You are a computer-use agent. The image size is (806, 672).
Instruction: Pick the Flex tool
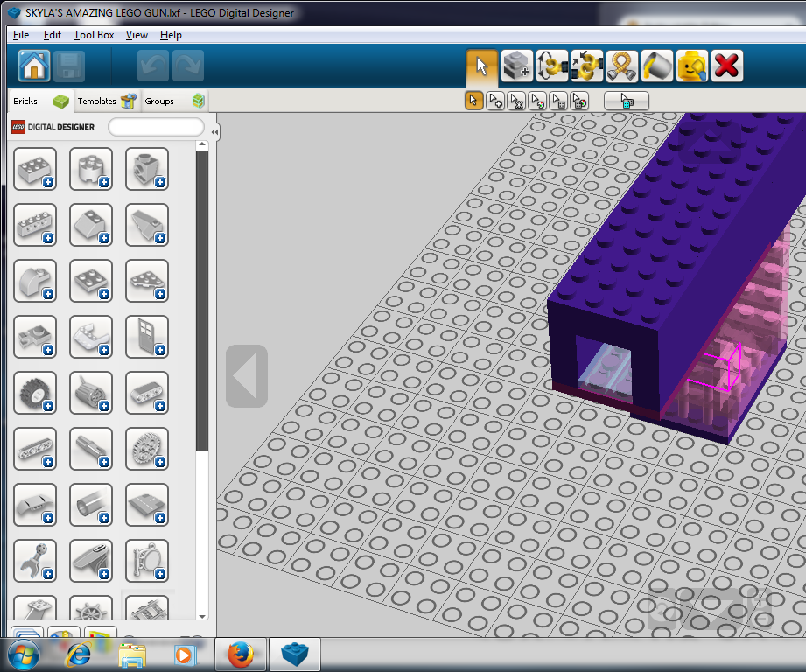coord(621,66)
